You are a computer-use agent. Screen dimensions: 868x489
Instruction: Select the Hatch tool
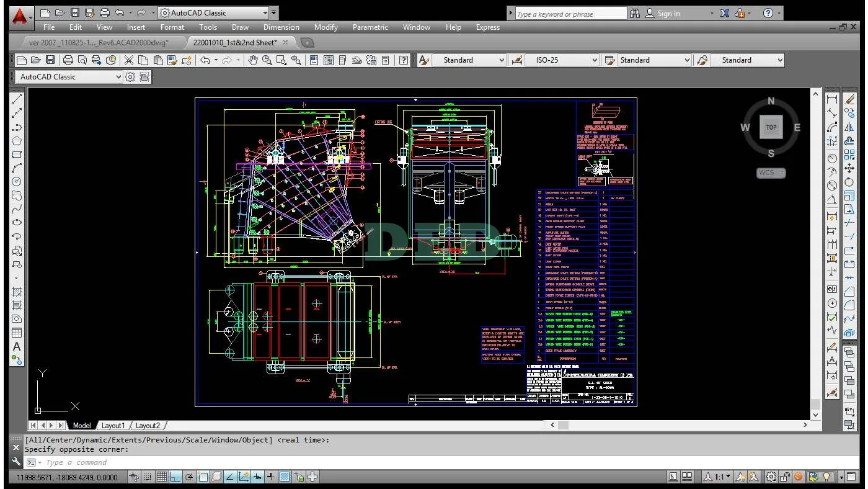click(x=17, y=292)
